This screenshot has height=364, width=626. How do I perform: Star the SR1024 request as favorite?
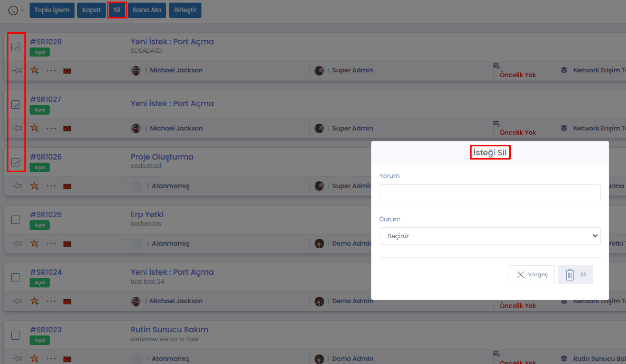click(35, 301)
